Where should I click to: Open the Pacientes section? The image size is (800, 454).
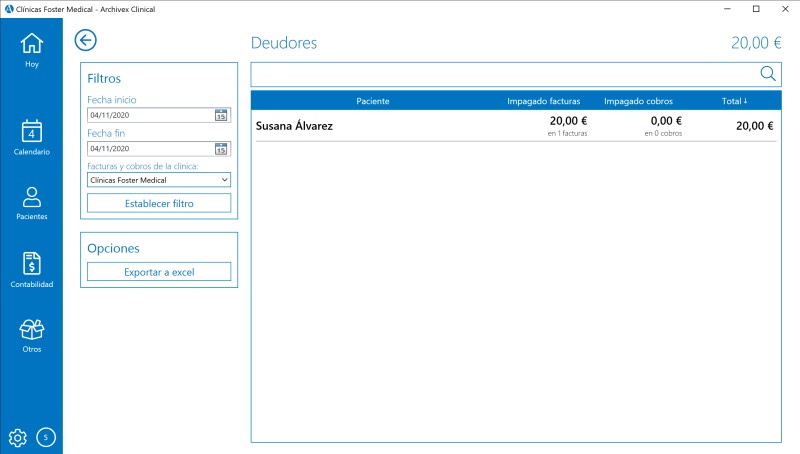[31, 203]
